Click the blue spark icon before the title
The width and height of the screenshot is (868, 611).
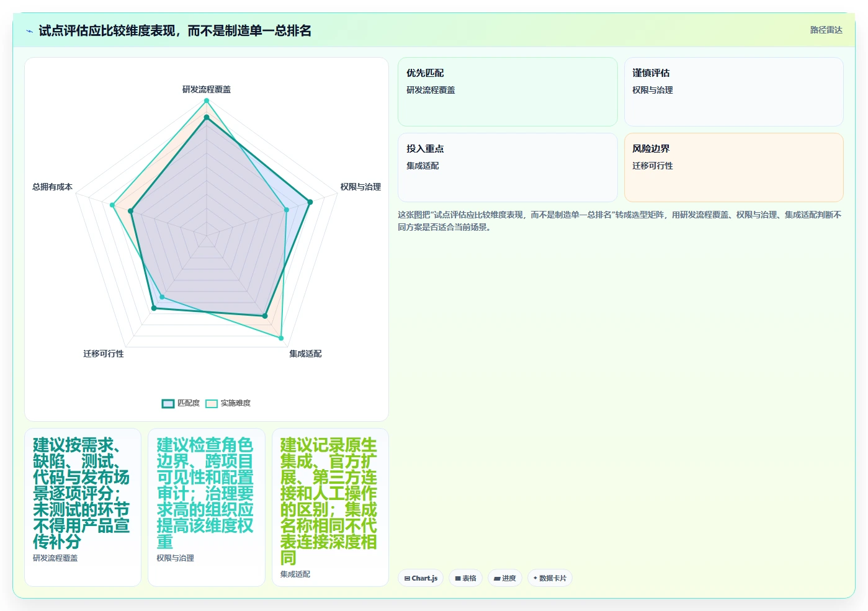click(29, 31)
